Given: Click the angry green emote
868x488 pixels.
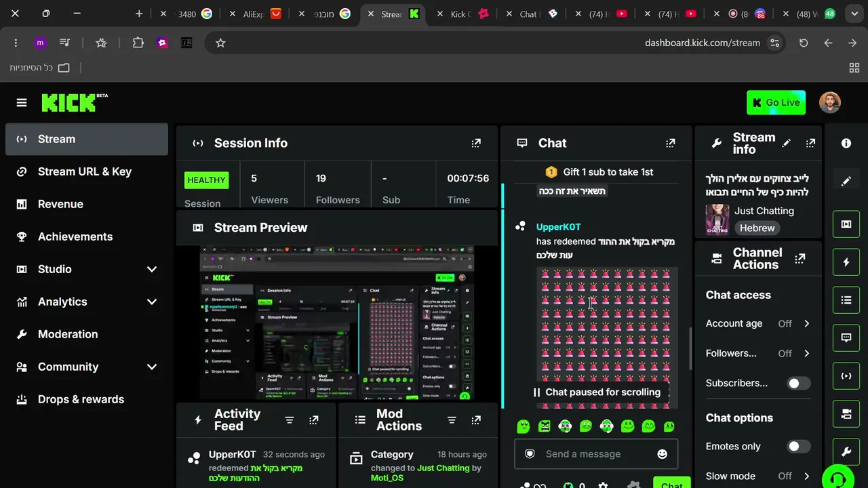Looking at the screenshot, I should (x=544, y=426).
